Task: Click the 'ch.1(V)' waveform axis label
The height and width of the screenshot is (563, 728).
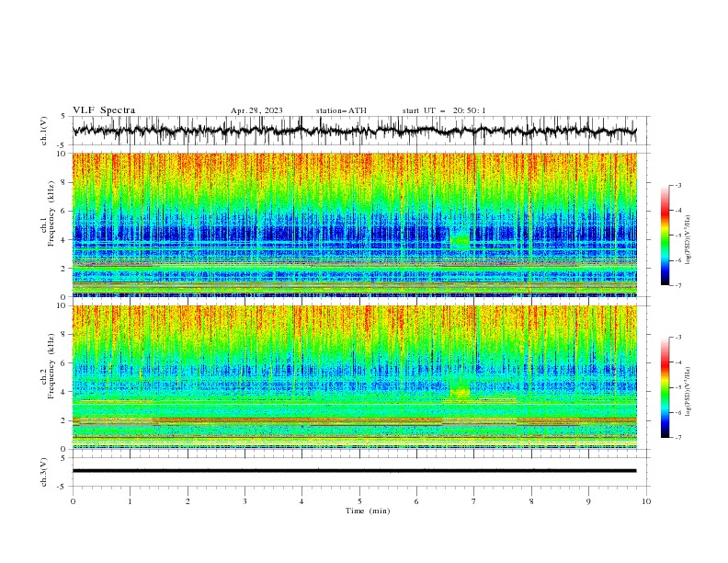Action: 44,131
